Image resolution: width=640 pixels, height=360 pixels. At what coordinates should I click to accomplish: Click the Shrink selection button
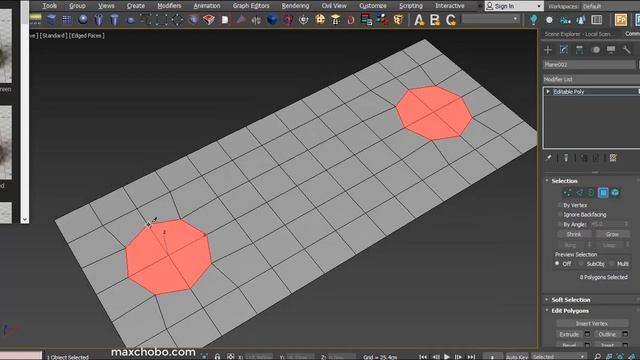573,234
